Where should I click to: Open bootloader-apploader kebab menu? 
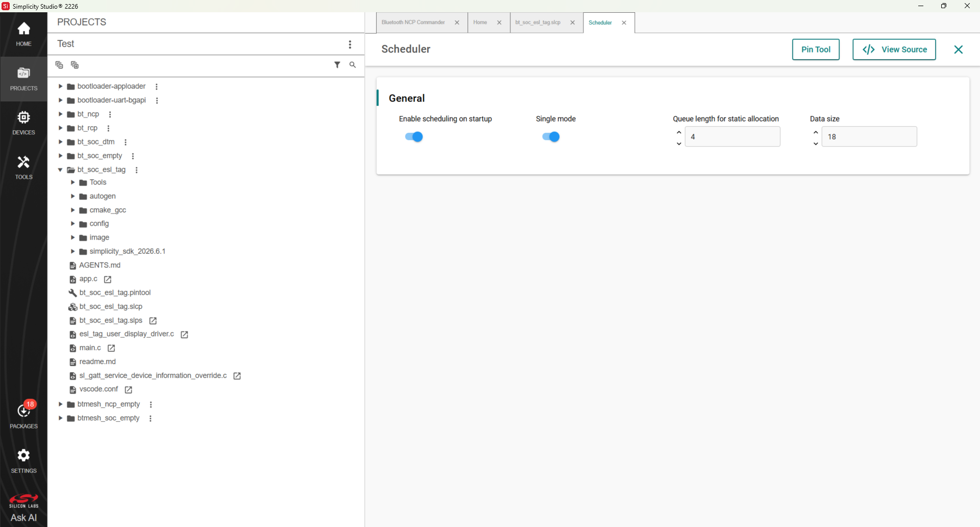(157, 87)
